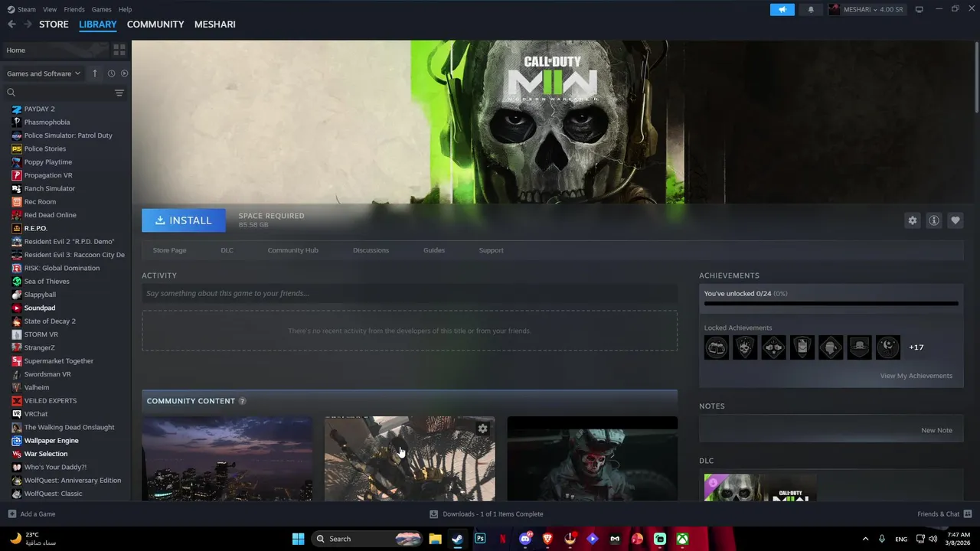
Task: Select Wallpaper Engine in library
Action: coord(51,441)
